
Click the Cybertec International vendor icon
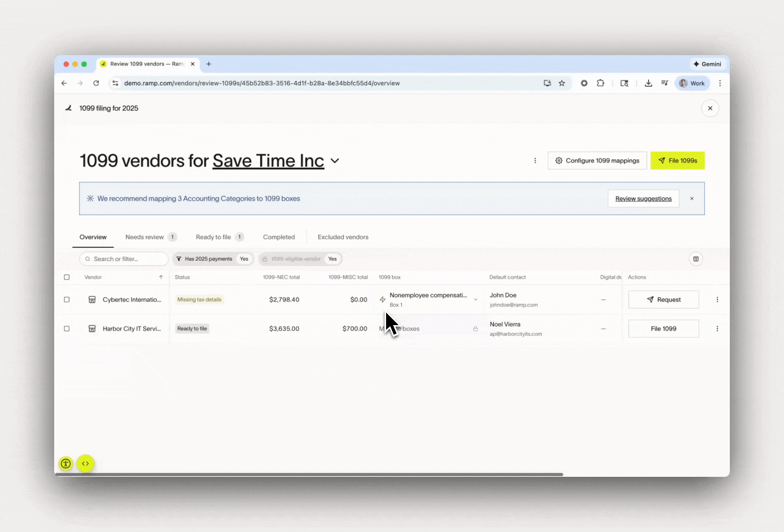click(92, 299)
